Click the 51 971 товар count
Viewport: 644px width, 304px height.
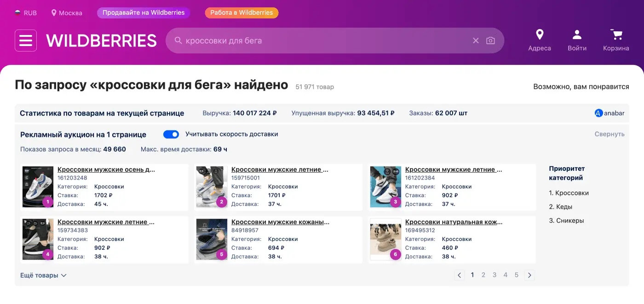click(x=315, y=87)
